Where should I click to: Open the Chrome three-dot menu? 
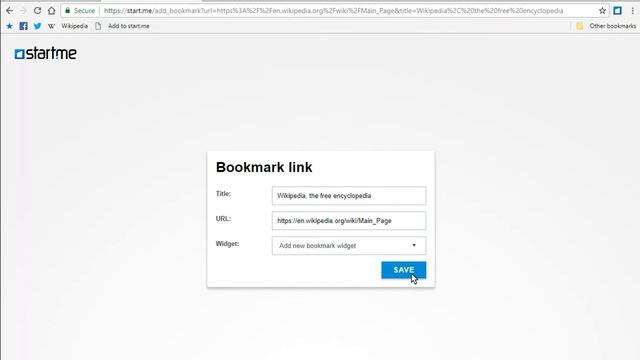(632, 11)
